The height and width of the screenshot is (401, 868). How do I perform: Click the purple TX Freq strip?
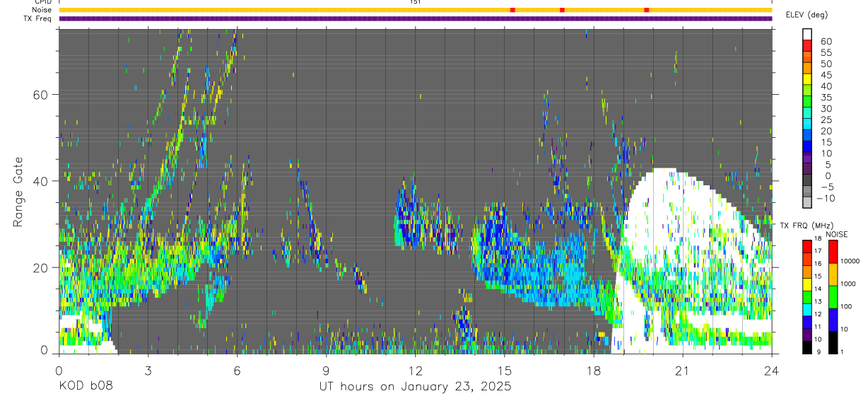[416, 18]
